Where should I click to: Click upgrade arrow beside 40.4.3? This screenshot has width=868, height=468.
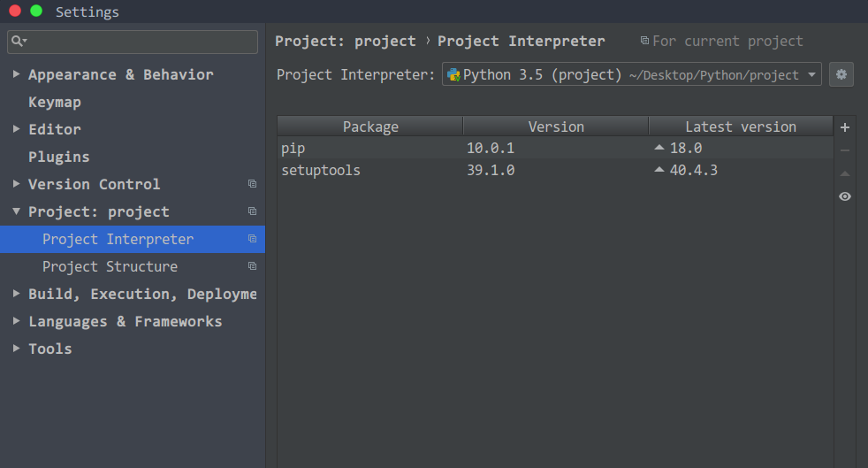pos(659,170)
